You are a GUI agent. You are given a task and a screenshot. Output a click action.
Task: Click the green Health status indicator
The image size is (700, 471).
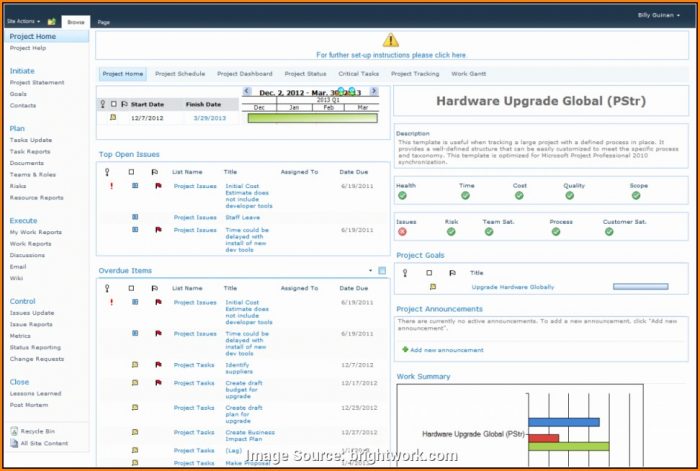coord(402,195)
